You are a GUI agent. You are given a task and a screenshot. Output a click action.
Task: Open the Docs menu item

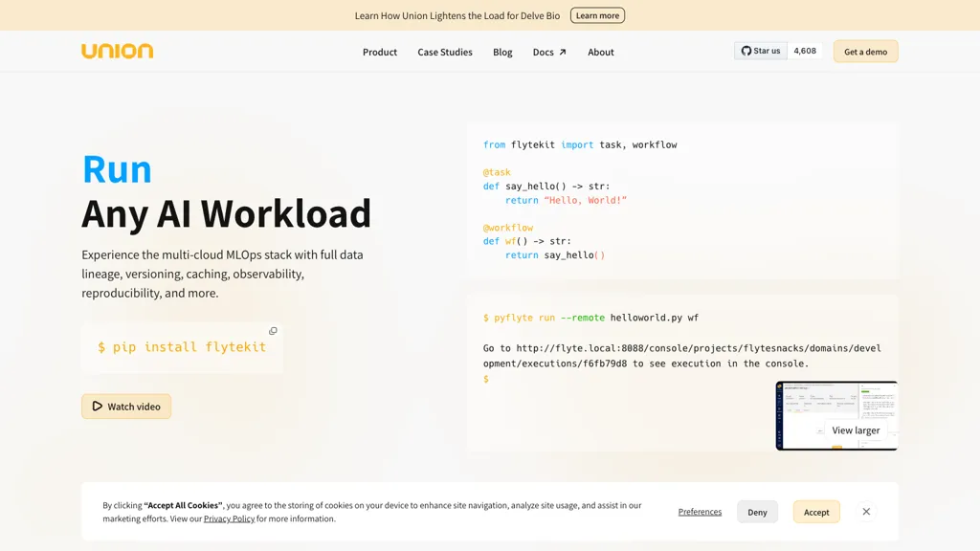tap(544, 52)
